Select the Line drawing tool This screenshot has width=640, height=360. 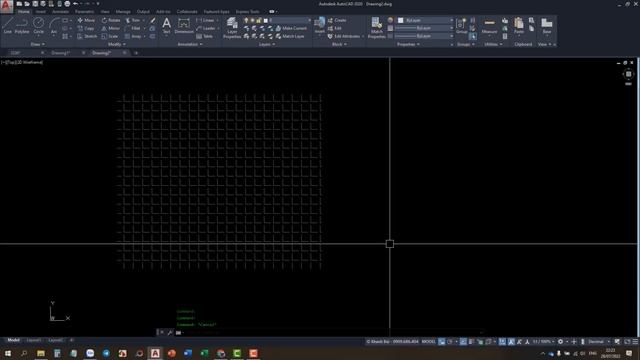coord(8,25)
